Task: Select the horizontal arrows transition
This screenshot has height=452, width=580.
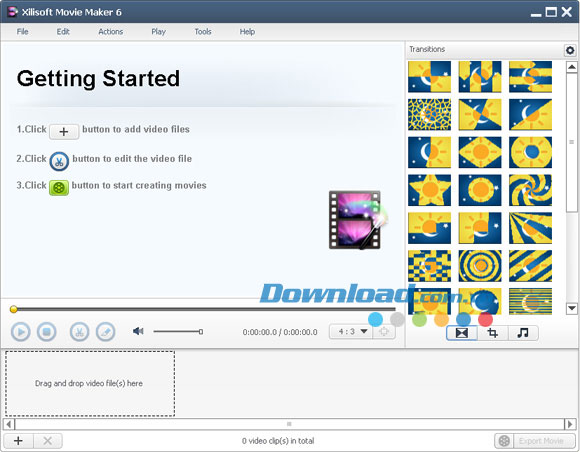Action: (530, 77)
